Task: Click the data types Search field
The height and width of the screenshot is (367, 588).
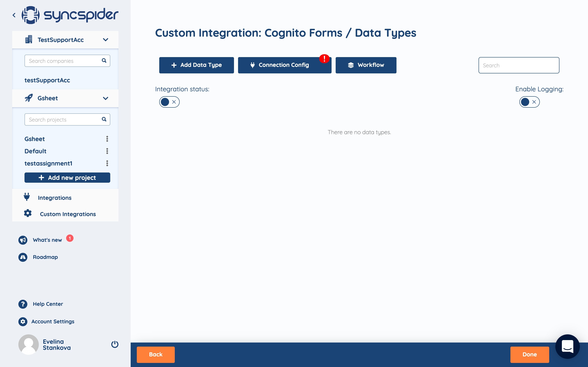Action: (519, 65)
